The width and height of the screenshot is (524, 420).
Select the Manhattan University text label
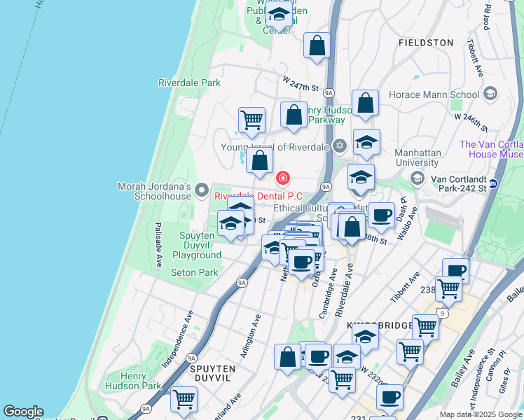(x=418, y=157)
